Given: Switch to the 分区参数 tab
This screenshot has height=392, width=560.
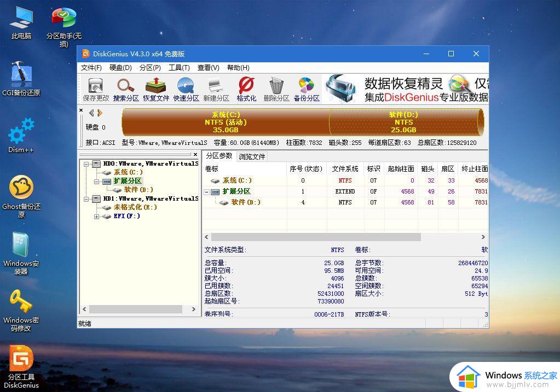Looking at the screenshot, I should 219,156.
